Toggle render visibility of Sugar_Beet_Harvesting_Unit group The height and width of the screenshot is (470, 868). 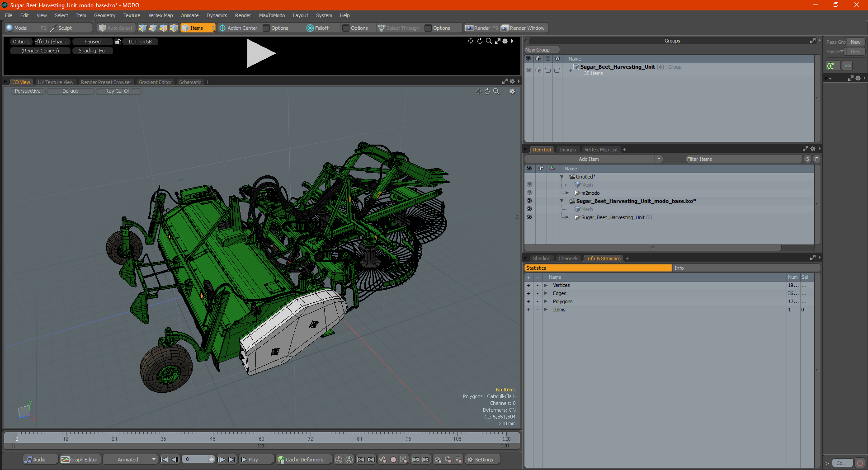pos(538,70)
